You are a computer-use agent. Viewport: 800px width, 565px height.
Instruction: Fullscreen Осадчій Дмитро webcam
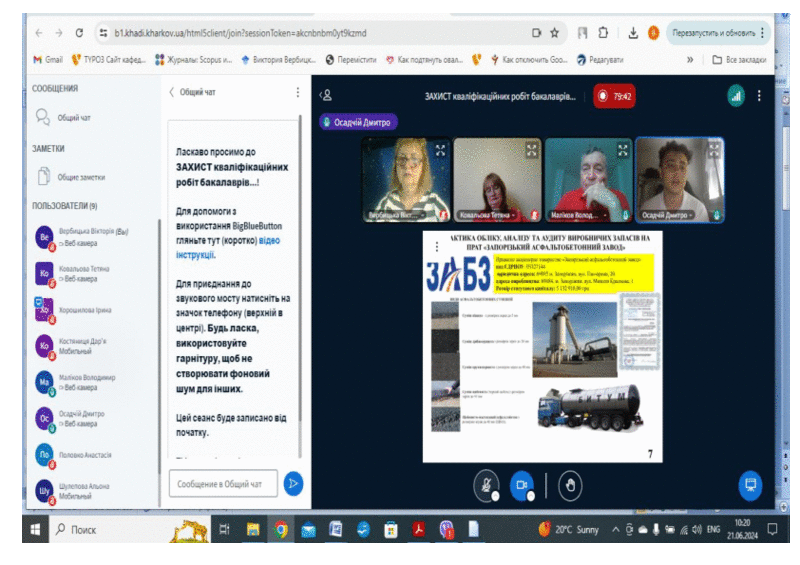click(714, 150)
